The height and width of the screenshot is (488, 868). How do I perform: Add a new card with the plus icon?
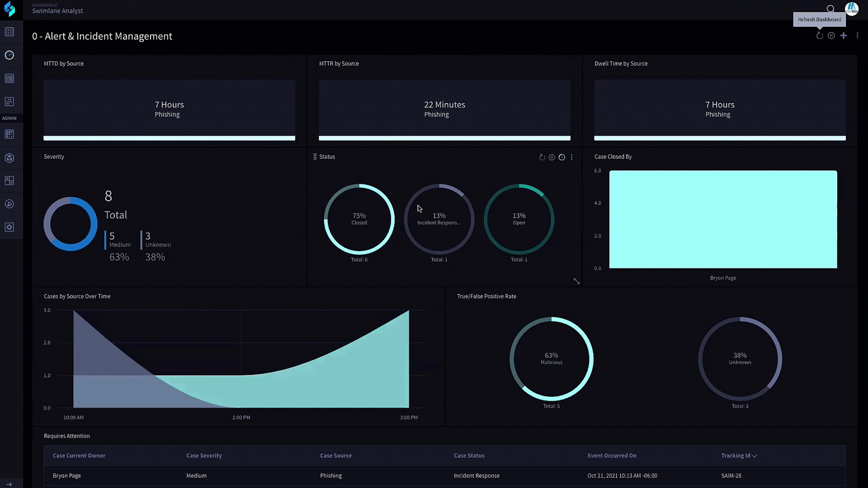(843, 35)
